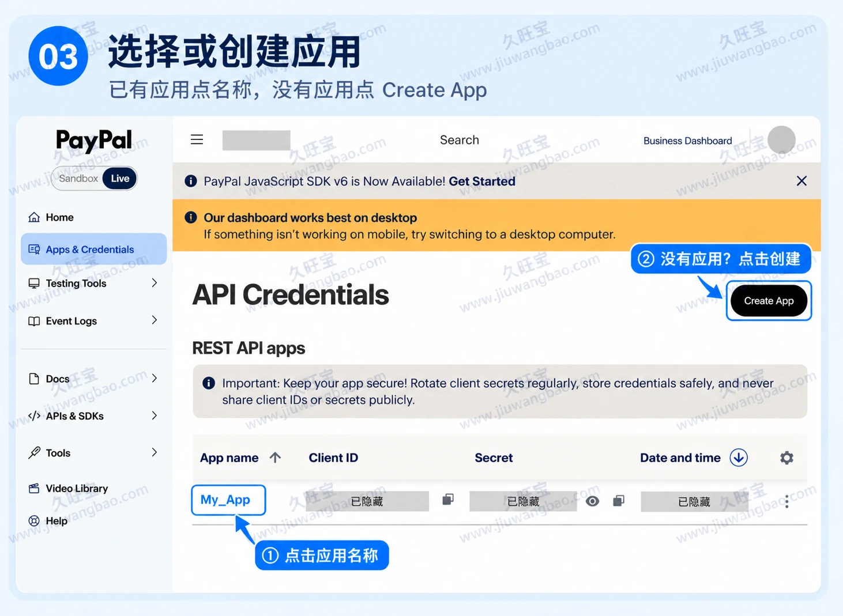Click the Event Logs book icon

[34, 321]
